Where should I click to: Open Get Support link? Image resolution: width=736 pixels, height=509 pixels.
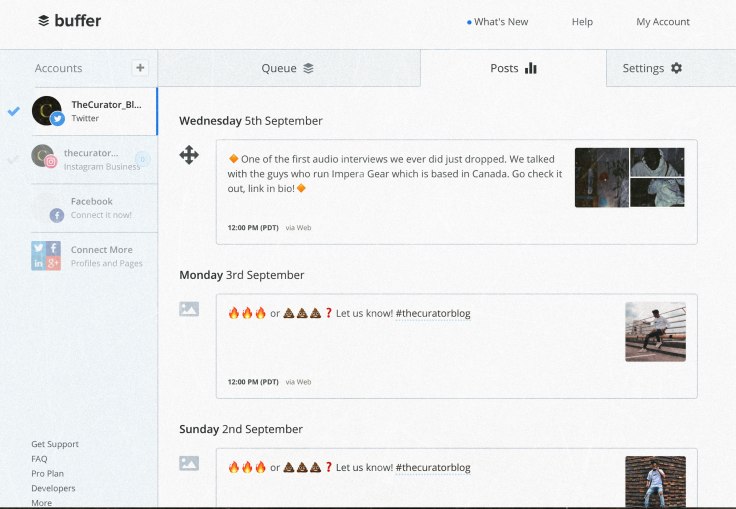(55, 444)
